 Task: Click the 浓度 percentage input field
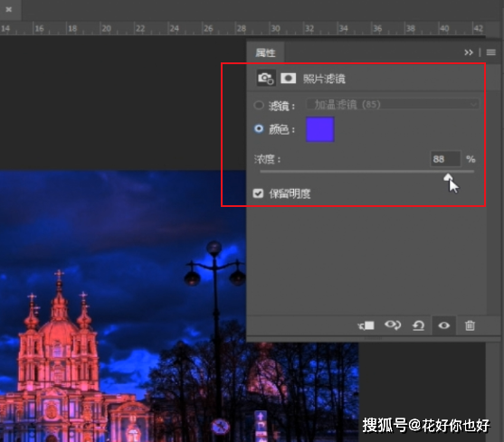445,159
